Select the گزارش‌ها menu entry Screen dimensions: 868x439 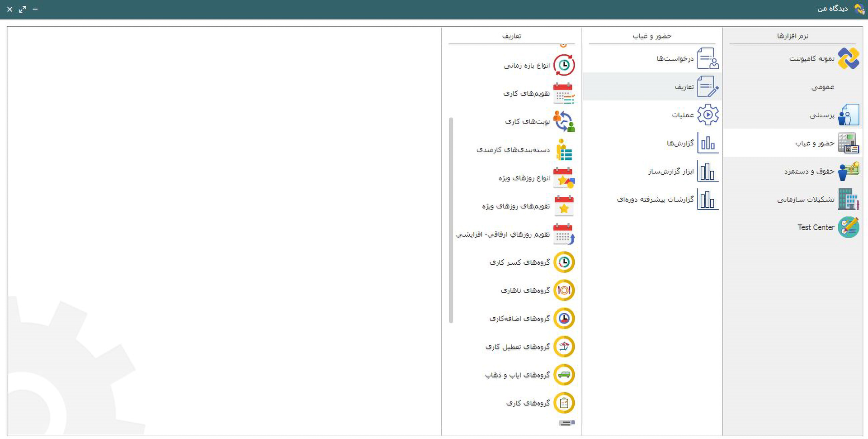click(x=680, y=143)
